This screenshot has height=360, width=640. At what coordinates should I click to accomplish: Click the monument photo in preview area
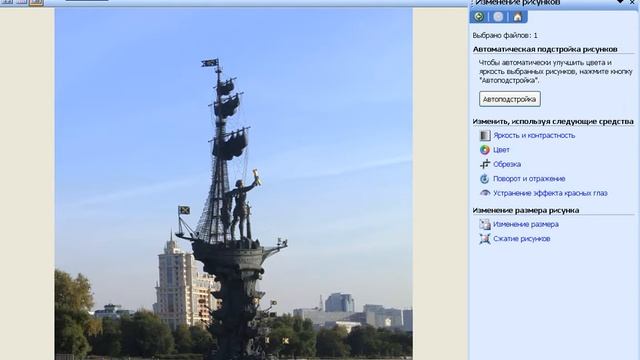click(233, 184)
